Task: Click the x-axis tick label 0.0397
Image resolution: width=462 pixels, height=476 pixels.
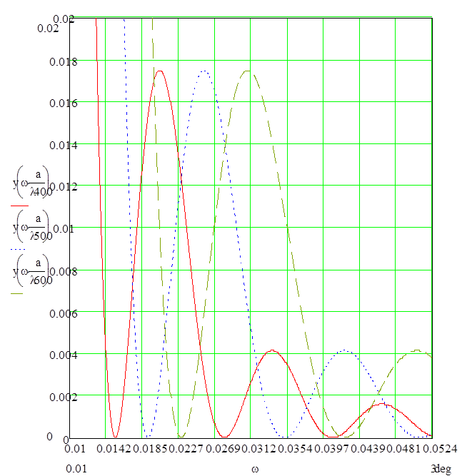Action: point(331,448)
